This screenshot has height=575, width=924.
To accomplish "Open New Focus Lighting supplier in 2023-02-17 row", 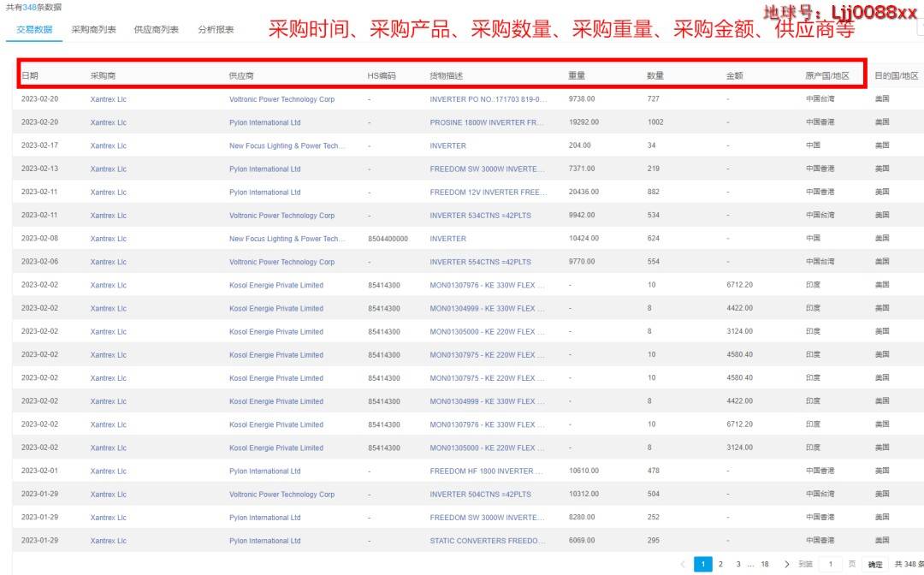I will pos(287,145).
